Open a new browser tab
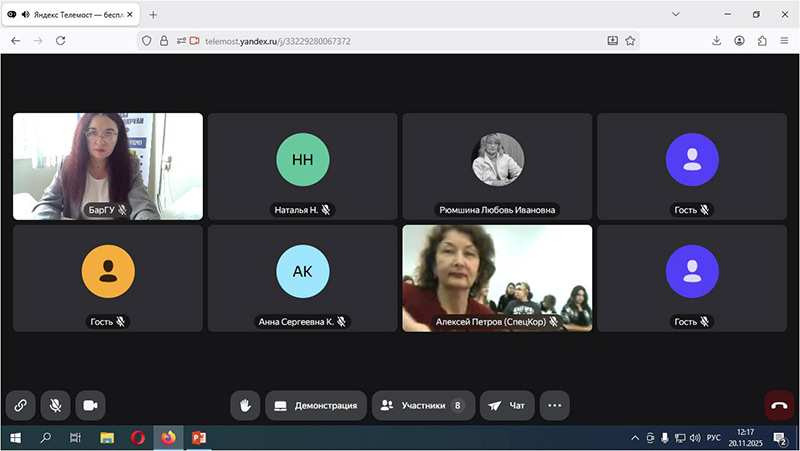The image size is (800, 451). pyautogui.click(x=153, y=14)
